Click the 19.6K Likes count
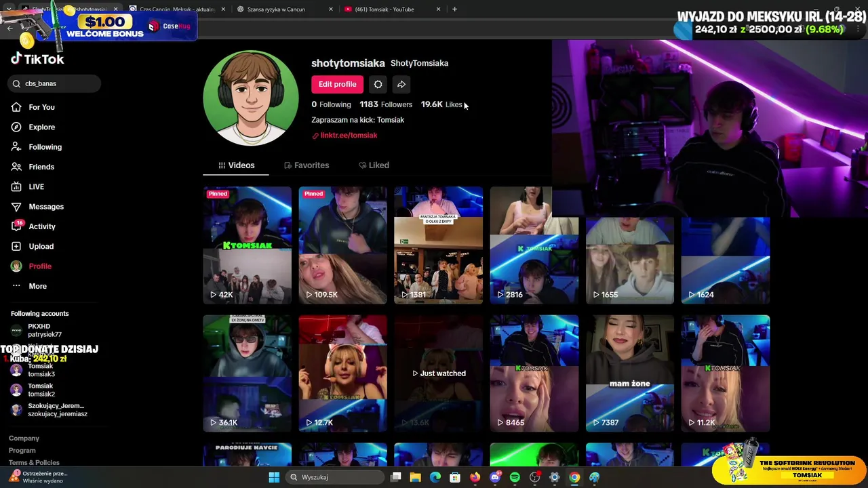 441,104
